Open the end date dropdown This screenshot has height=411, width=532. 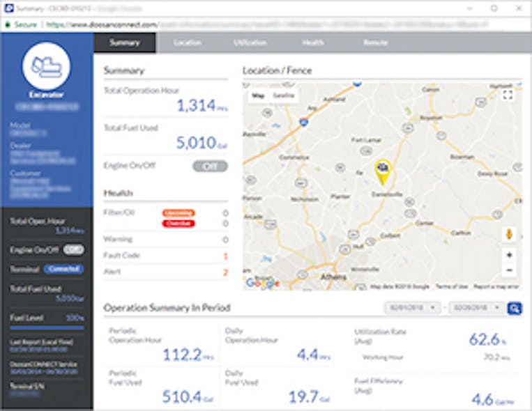coord(477,308)
